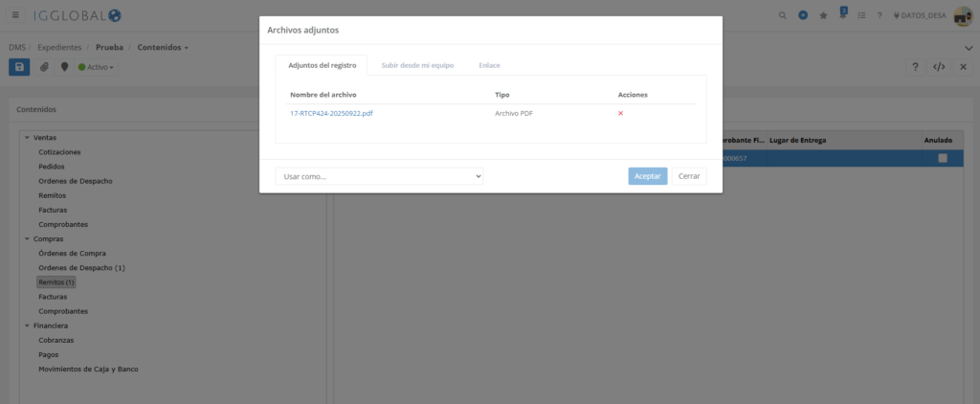Image resolution: width=980 pixels, height=404 pixels.
Task: Toggle the Anulado checkbox in the row
Action: [x=943, y=158]
